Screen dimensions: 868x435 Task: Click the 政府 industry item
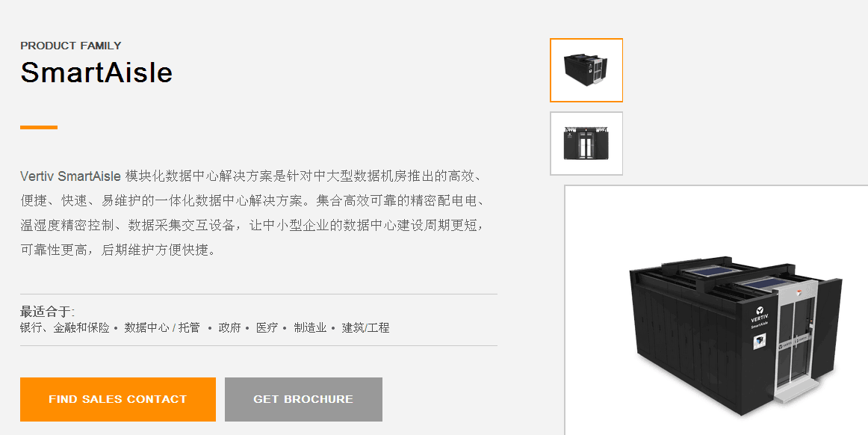pos(230,327)
